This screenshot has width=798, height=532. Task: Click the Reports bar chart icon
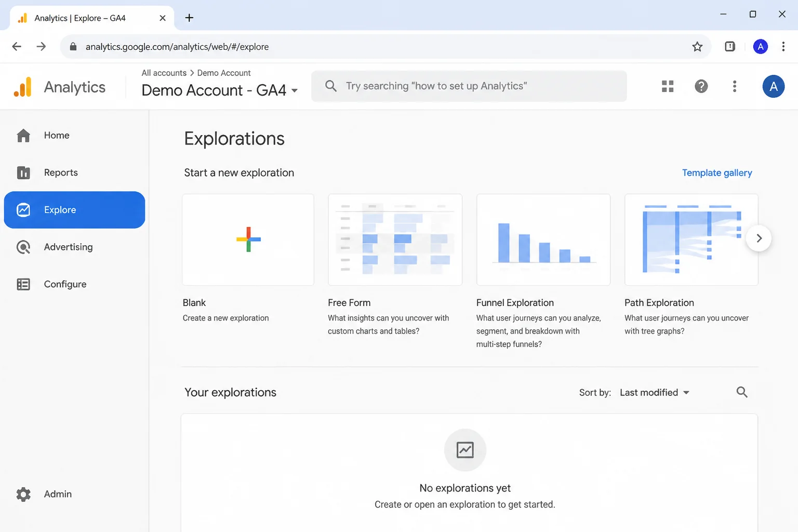[x=23, y=172]
